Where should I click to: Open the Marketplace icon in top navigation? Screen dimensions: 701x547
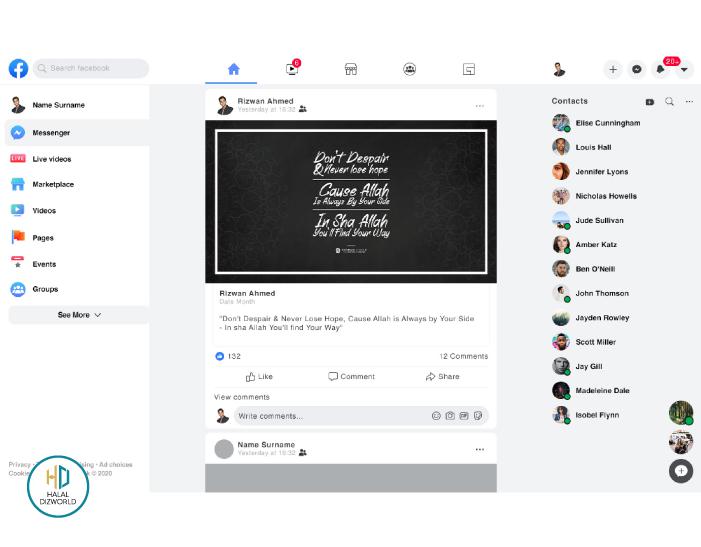click(351, 69)
